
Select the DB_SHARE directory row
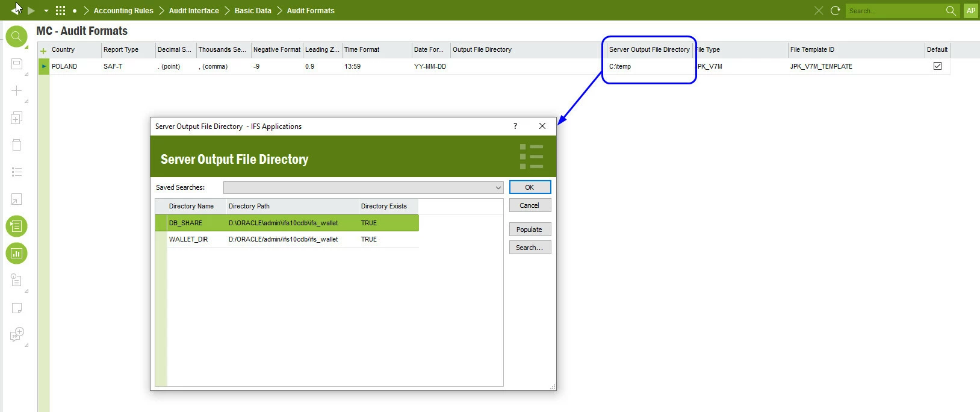tap(287, 223)
